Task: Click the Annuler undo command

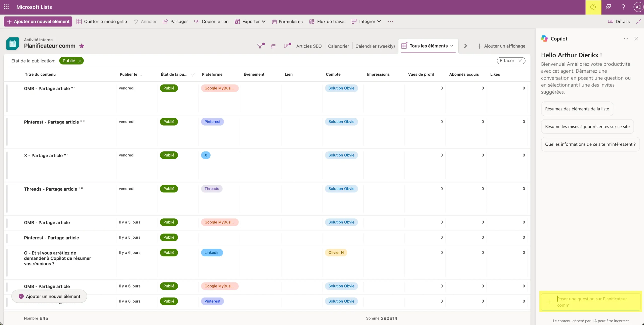Action: (145, 21)
